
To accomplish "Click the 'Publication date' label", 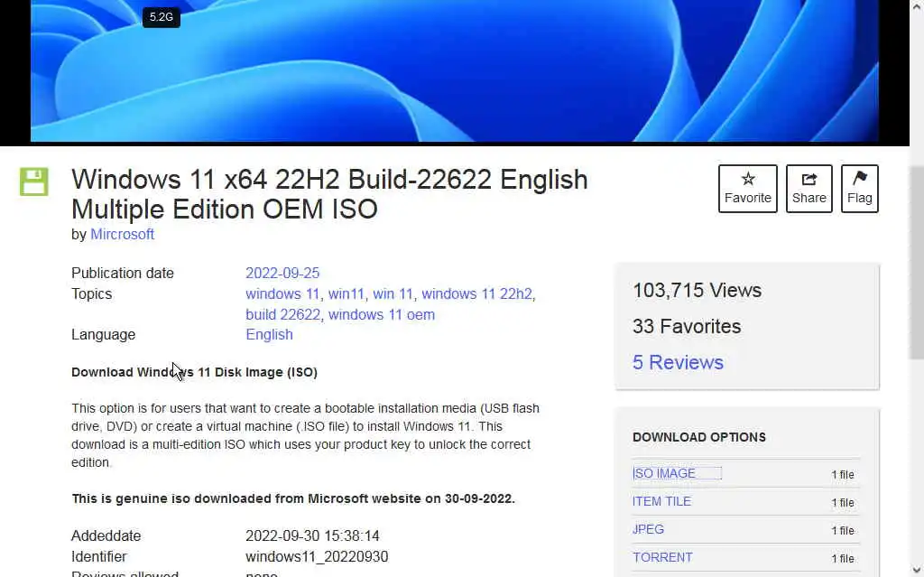I will (123, 274).
